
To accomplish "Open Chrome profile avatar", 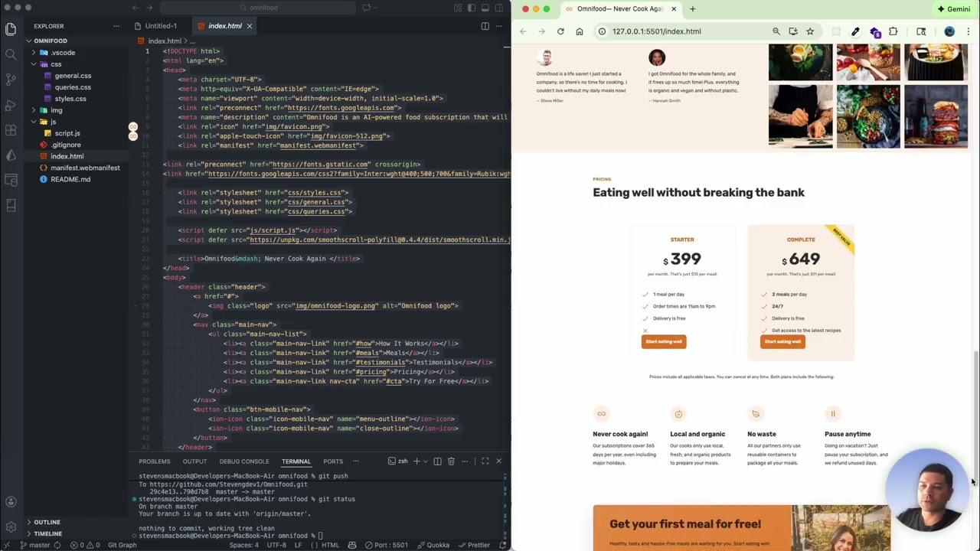I will click(949, 31).
